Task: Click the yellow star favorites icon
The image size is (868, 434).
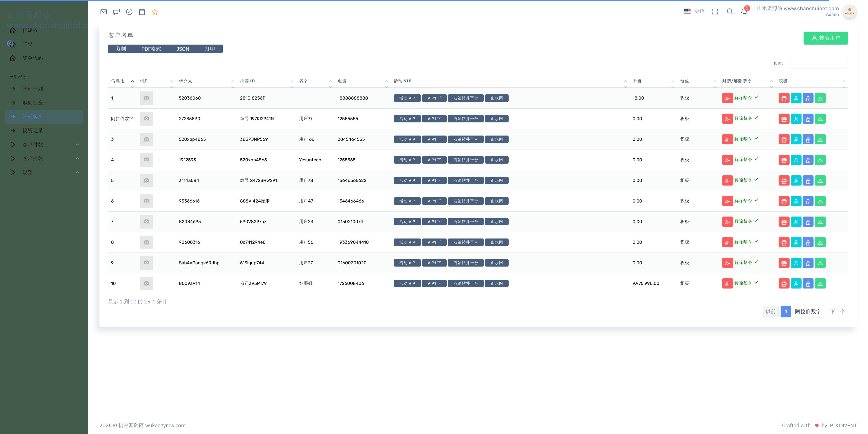Action: point(155,12)
